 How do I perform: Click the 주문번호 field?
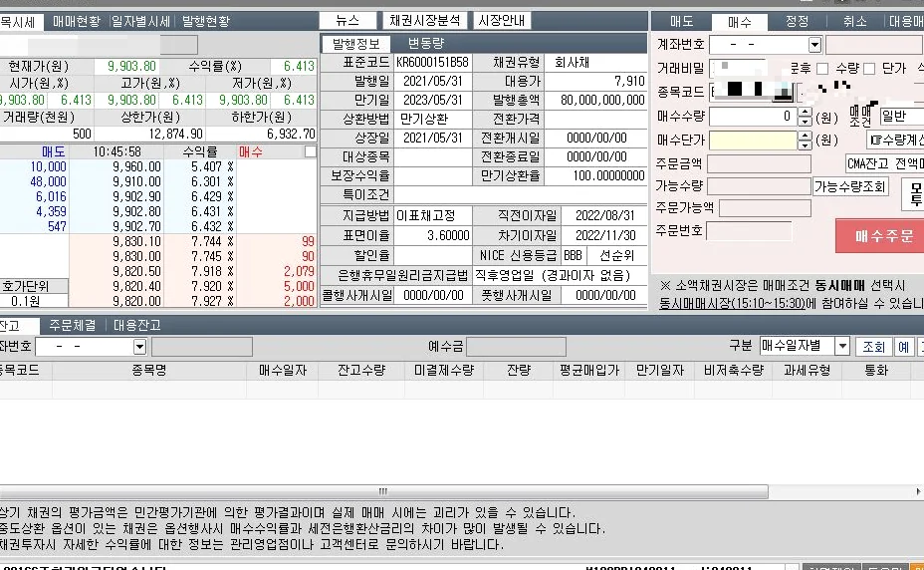[x=749, y=231]
